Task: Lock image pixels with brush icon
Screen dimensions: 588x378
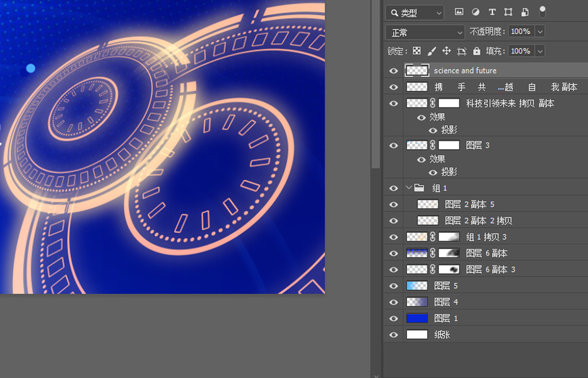Action: (x=432, y=51)
